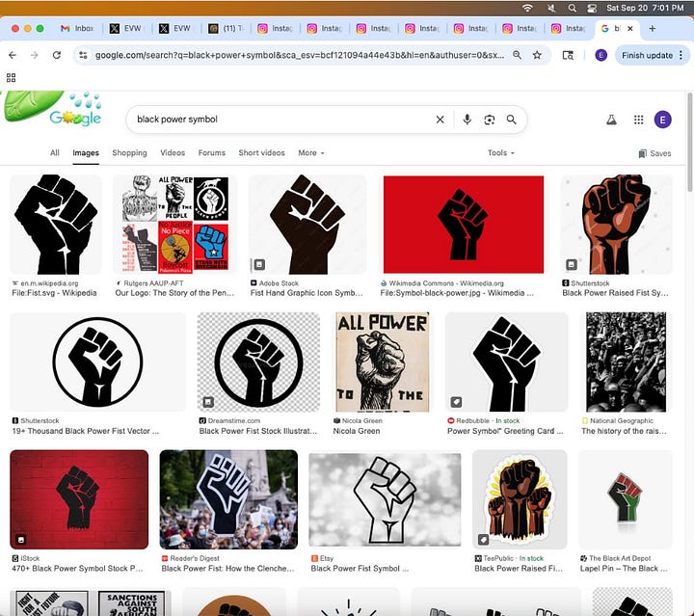Switch to the (11) notifications tab
This screenshot has height=616, width=694.
227,28
